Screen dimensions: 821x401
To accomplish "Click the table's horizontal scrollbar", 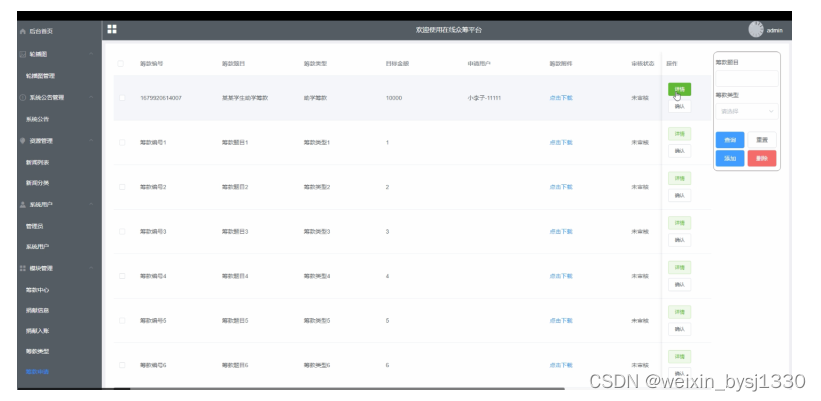I will point(347,388).
